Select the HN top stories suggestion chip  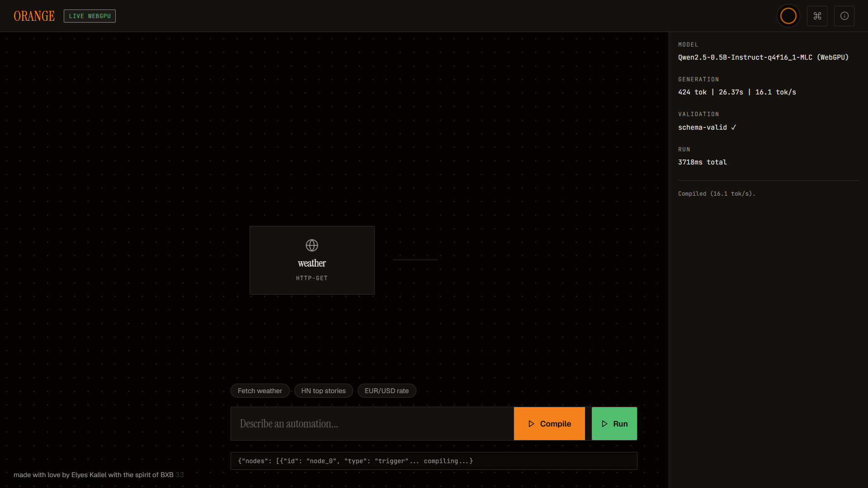[323, 391]
